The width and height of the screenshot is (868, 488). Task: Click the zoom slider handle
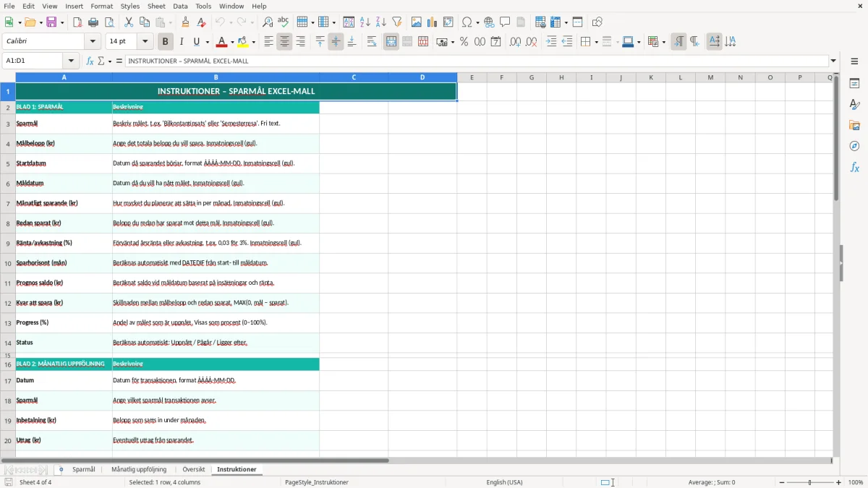coord(810,482)
